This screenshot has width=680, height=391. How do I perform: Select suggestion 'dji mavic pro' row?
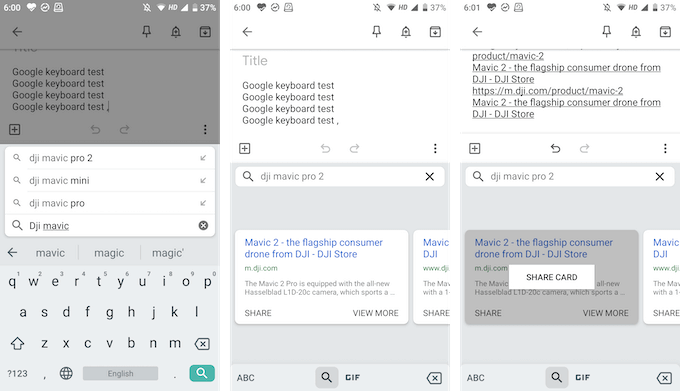pos(110,203)
